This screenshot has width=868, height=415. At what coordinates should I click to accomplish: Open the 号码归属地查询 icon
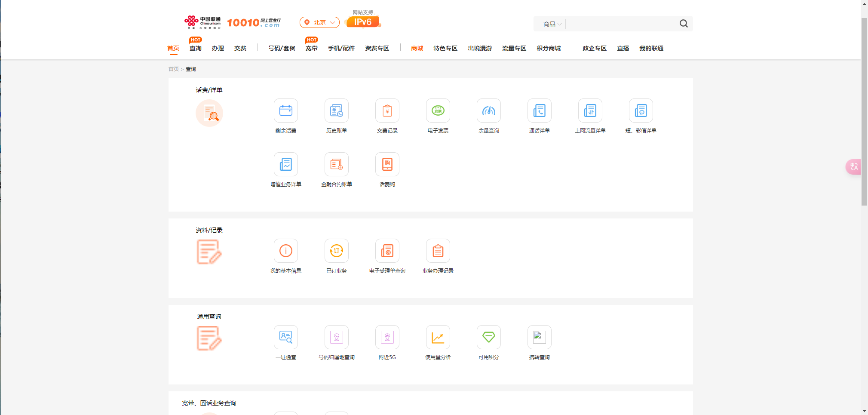click(x=337, y=337)
